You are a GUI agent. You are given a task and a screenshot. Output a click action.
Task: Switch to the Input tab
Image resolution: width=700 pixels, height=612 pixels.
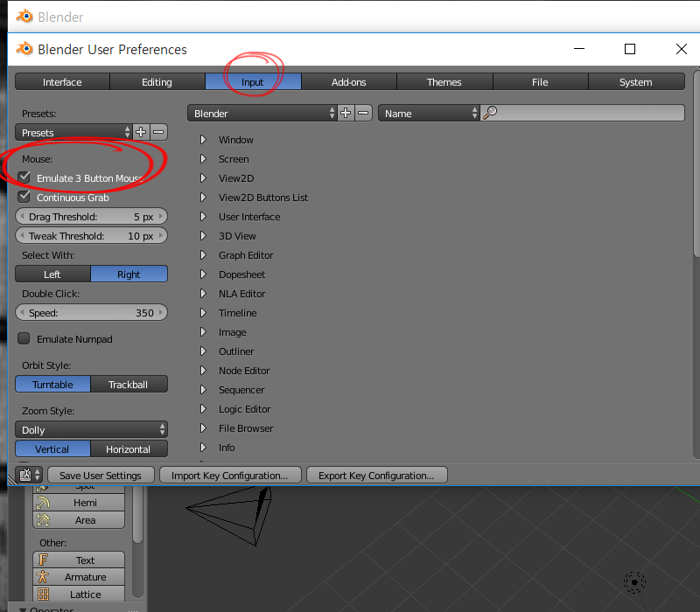point(253,81)
